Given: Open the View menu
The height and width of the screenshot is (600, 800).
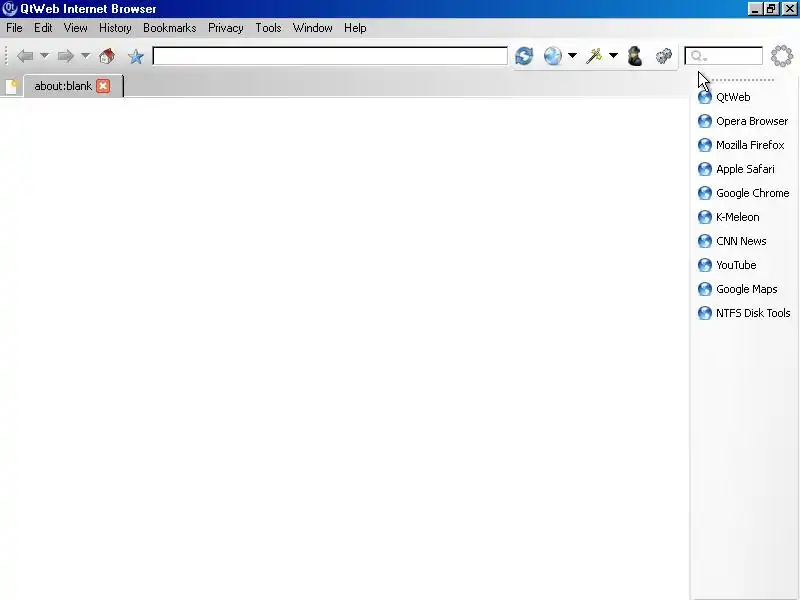Looking at the screenshot, I should pos(76,28).
